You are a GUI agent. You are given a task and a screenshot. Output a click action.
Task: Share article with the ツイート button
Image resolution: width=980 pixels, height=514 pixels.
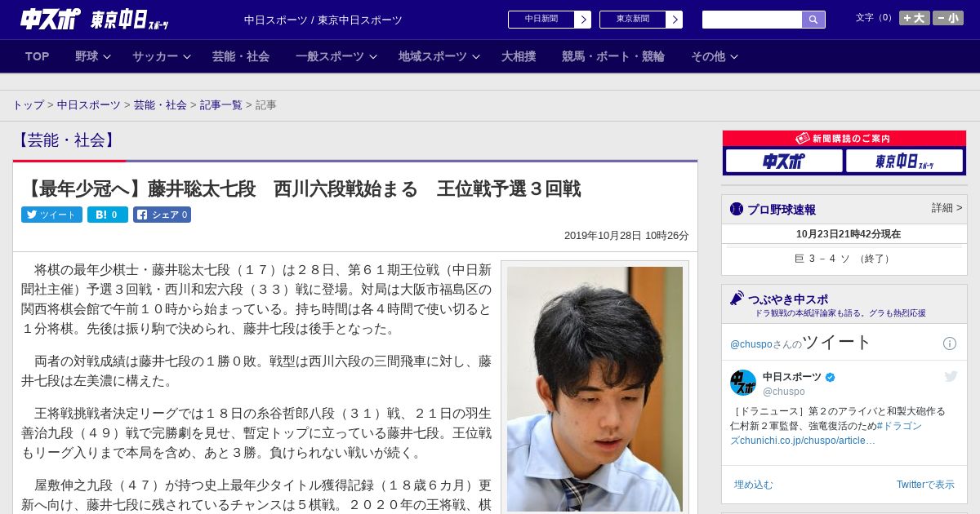pyautogui.click(x=51, y=215)
